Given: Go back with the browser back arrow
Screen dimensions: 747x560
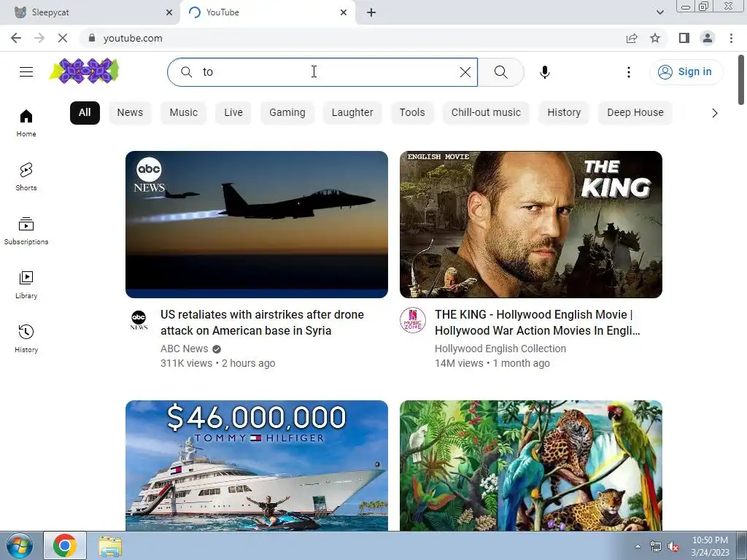Looking at the screenshot, I should (x=16, y=38).
